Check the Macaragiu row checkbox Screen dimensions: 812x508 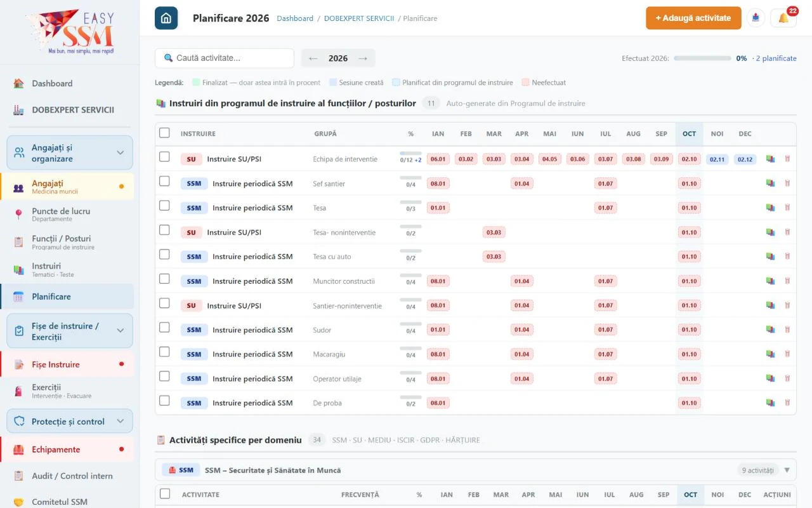[x=164, y=352]
